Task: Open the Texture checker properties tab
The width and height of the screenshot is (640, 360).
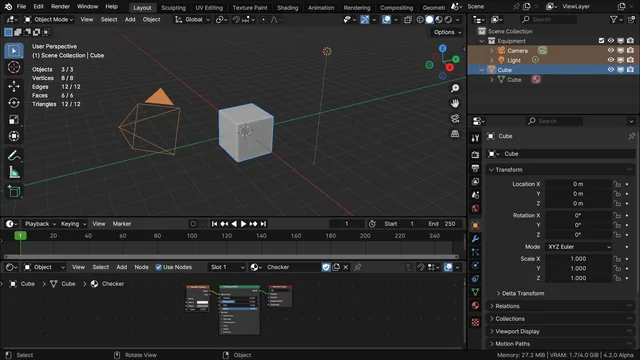Action: (x=475, y=322)
